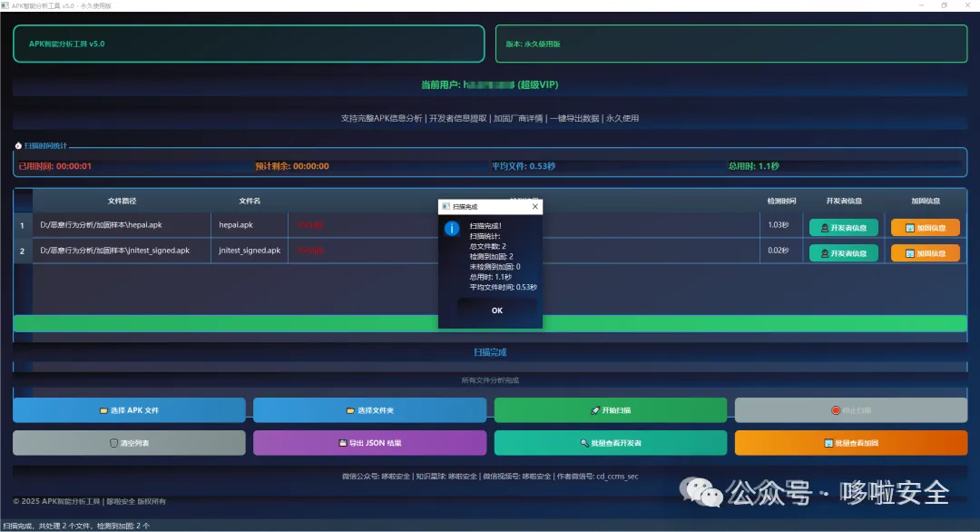Click the copyright line at bottom left
The image size is (980, 532).
point(89,501)
